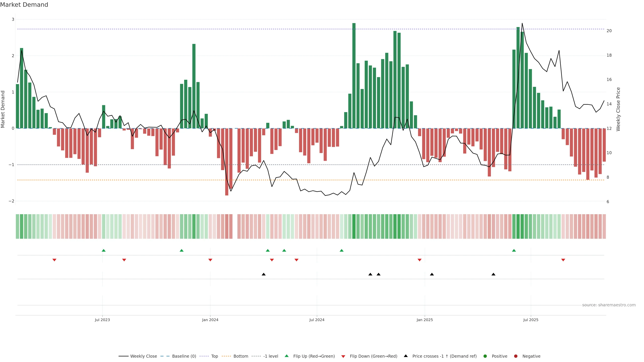This screenshot has height=362, width=644.
Task: Click the Jan 2025 x-axis label
Action: tap(424, 320)
